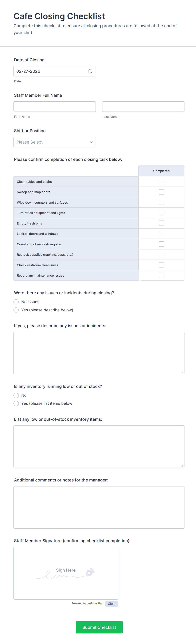The width and height of the screenshot is (196, 644).
Task: Tick Lock all doors and windows
Action: 161,234
